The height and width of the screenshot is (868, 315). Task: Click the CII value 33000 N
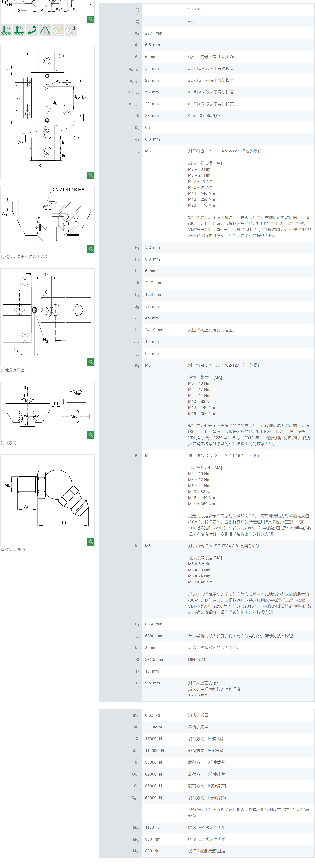pos(153,762)
